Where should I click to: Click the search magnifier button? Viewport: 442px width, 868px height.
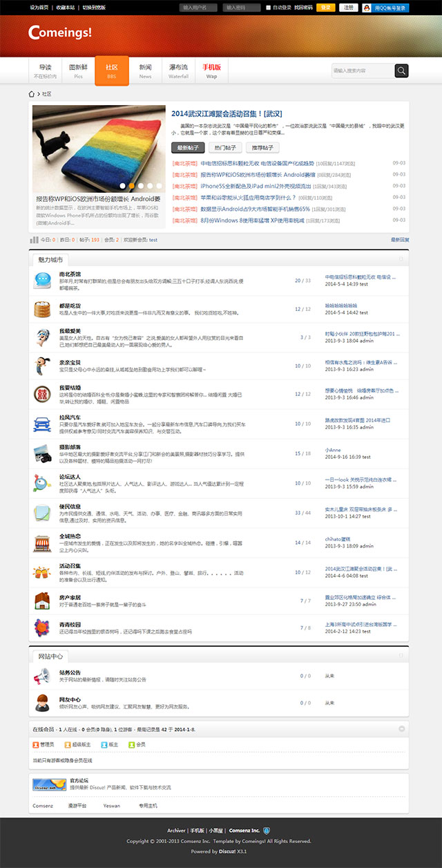tap(401, 70)
